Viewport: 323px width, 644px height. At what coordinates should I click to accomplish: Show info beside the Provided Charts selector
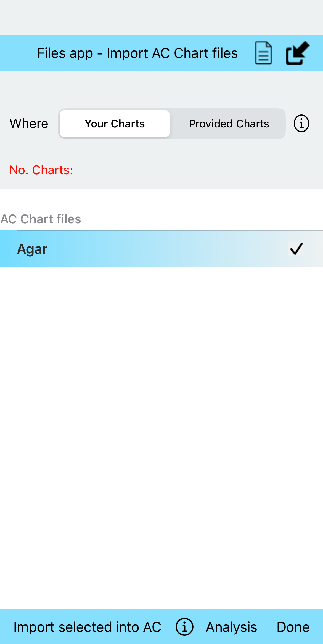click(301, 124)
